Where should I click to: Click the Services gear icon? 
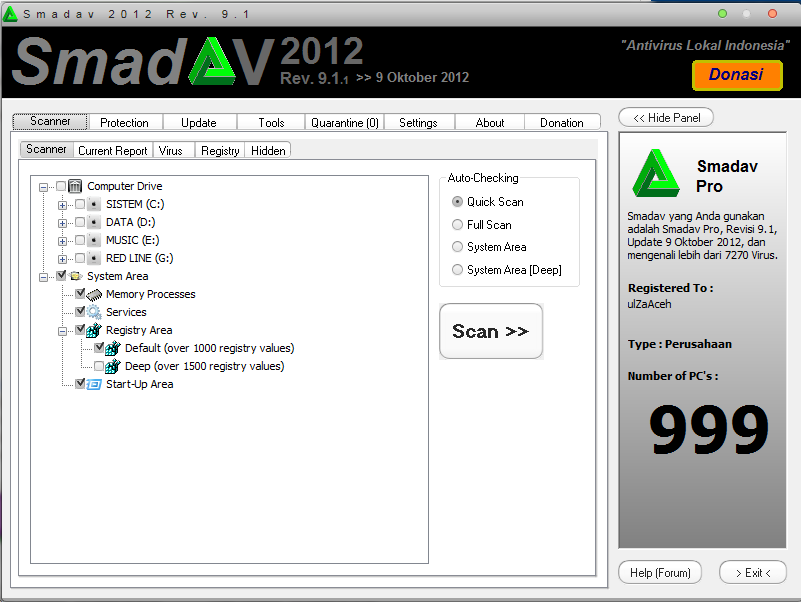coord(94,312)
